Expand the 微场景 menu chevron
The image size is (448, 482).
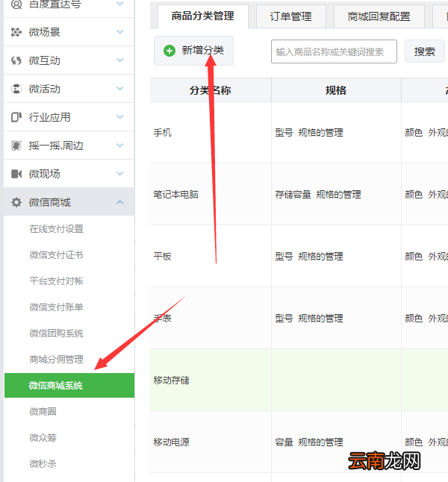click(120, 31)
